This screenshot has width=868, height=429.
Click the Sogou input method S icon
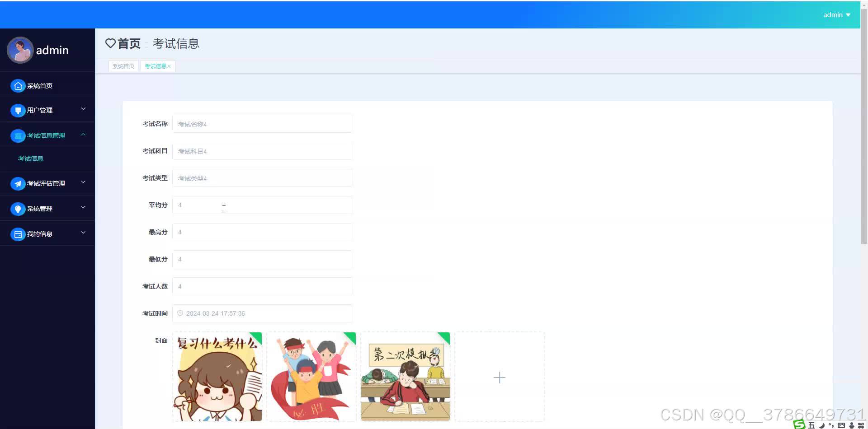click(x=799, y=424)
